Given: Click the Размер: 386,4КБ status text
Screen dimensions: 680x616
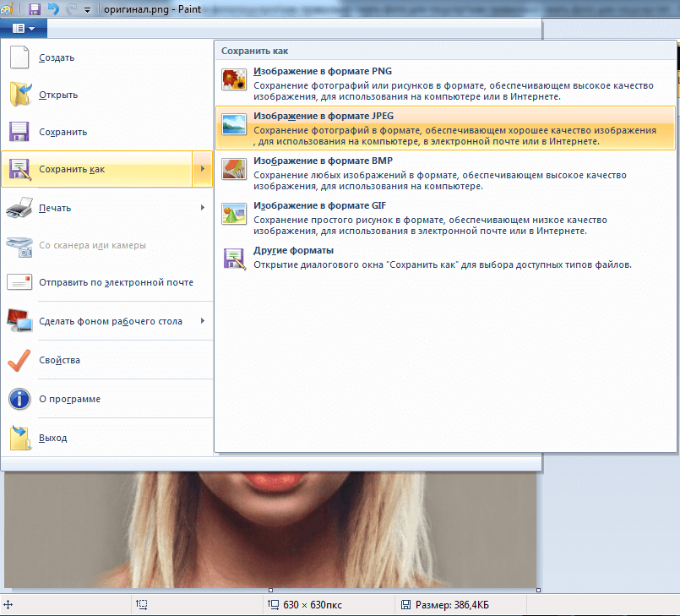Looking at the screenshot, I should (452, 605).
